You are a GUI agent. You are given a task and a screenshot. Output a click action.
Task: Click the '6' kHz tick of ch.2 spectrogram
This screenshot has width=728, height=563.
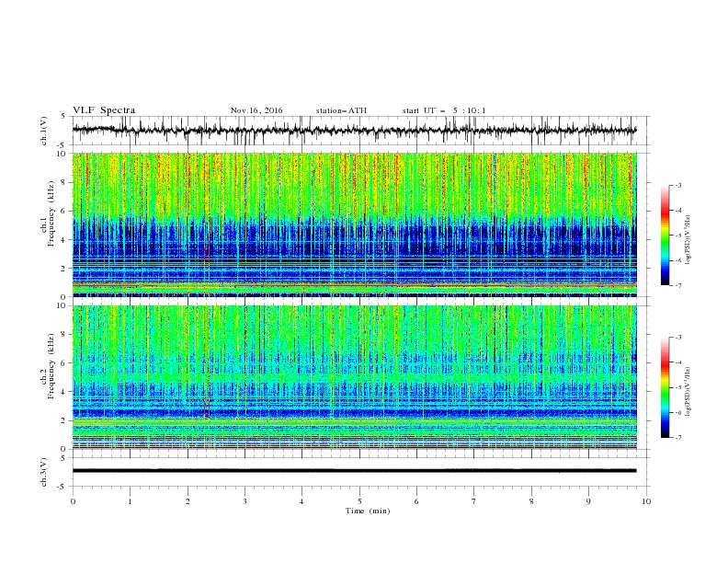(63, 362)
